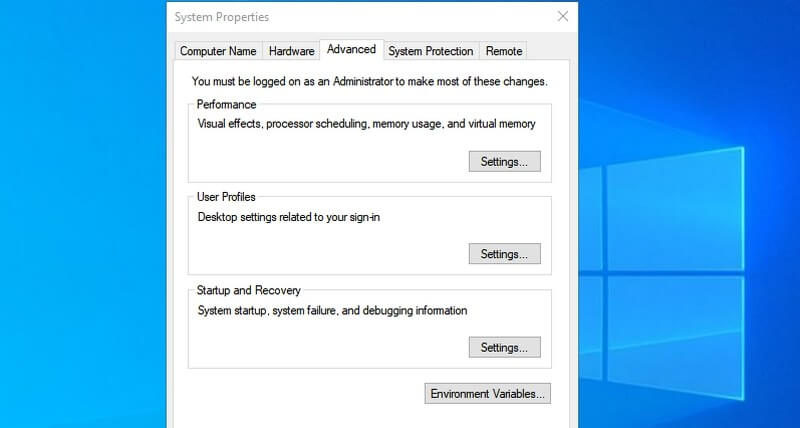
Task: Click the System Properties title text
Action: [221, 17]
